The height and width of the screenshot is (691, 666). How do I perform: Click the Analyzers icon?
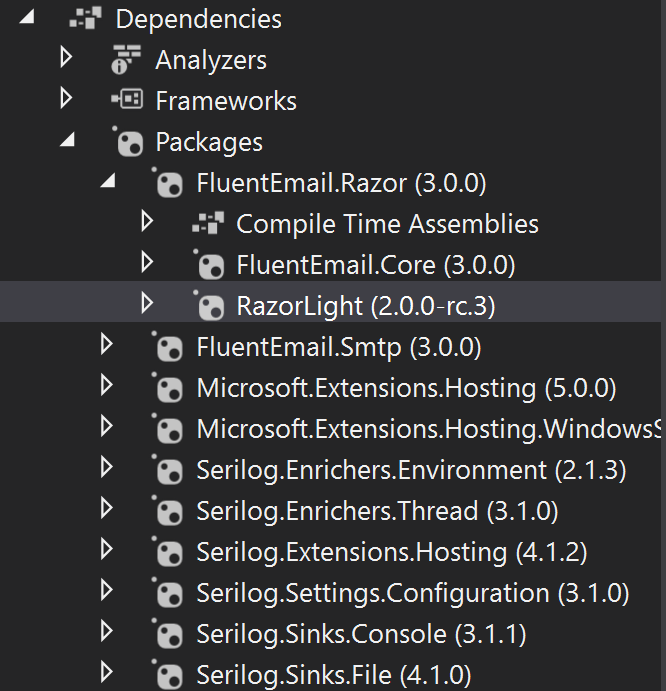coord(126,59)
